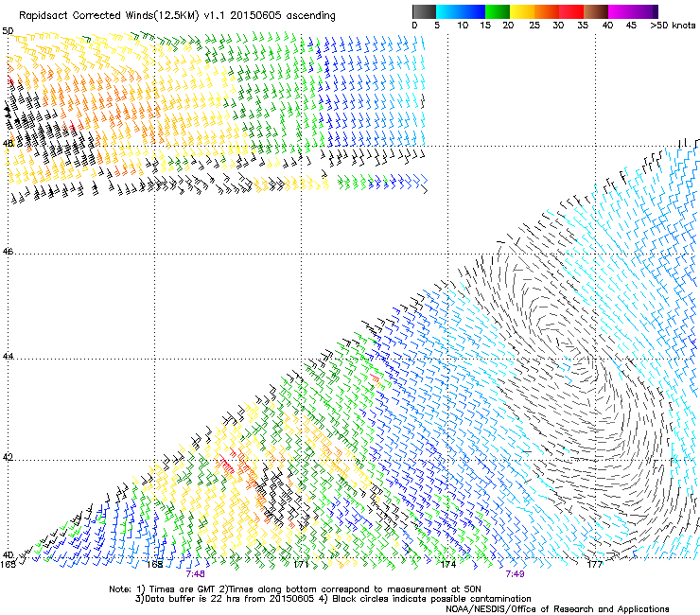Click the '35' knots legend label
Screen dimensions: 700x615
pos(583,26)
